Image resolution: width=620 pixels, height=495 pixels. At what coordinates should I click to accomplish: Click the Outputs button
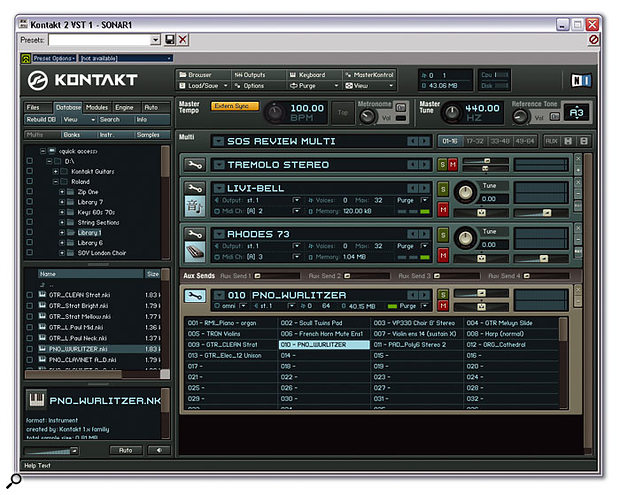click(259, 75)
